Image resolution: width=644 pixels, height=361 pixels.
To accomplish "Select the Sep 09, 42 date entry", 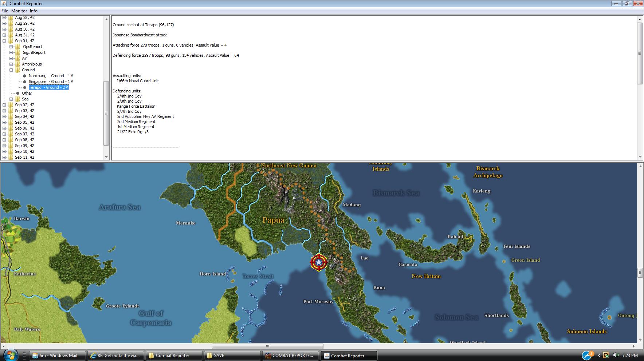I will coord(24,146).
